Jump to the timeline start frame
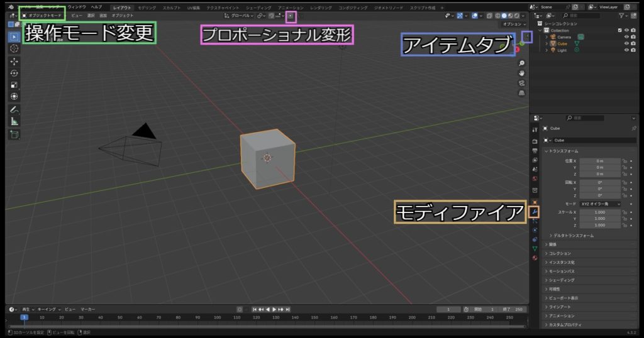This screenshot has height=338, width=644. [x=255, y=310]
